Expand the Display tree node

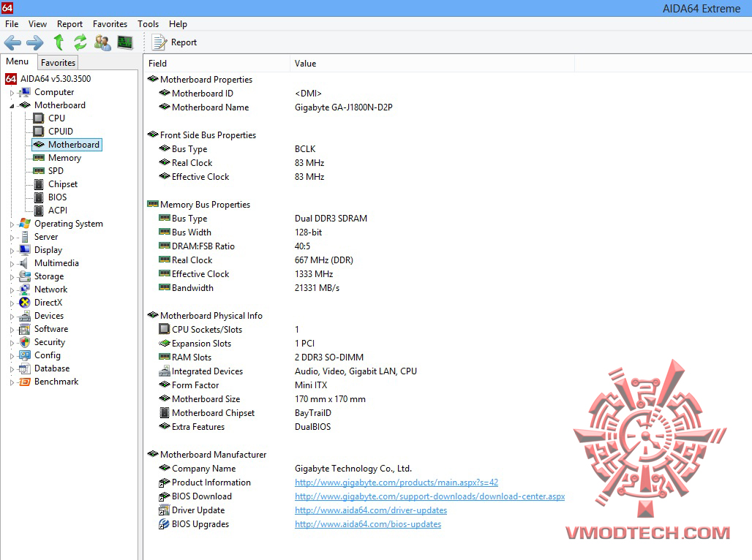click(x=12, y=250)
